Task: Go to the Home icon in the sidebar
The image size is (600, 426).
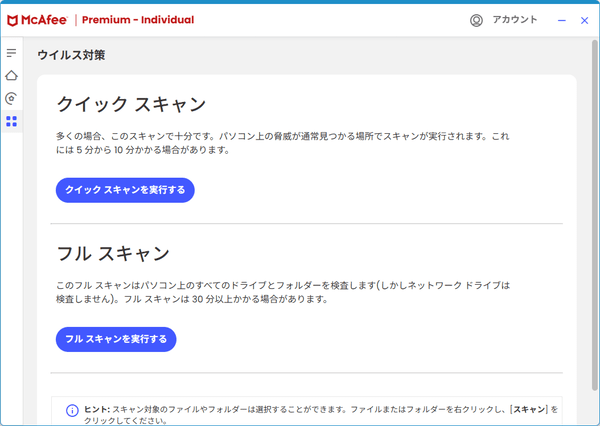Action: pos(11,75)
